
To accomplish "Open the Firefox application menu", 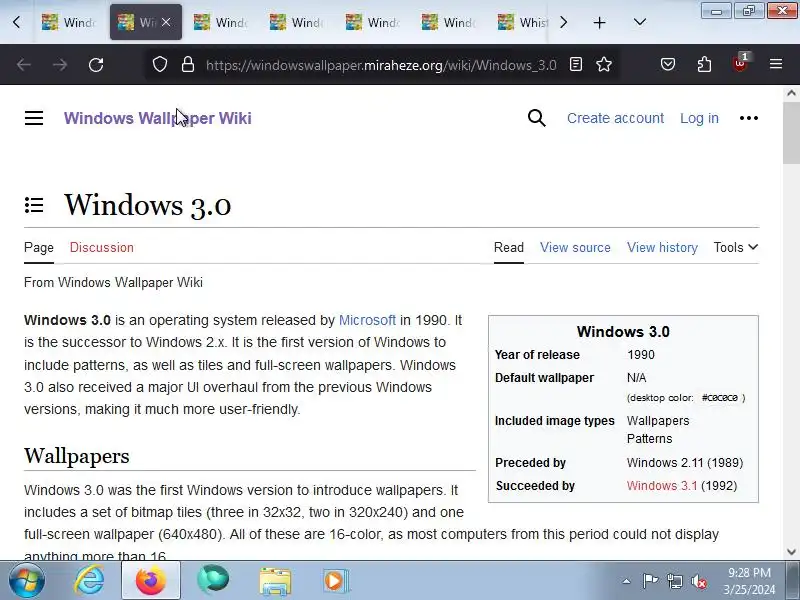I will pos(776,64).
